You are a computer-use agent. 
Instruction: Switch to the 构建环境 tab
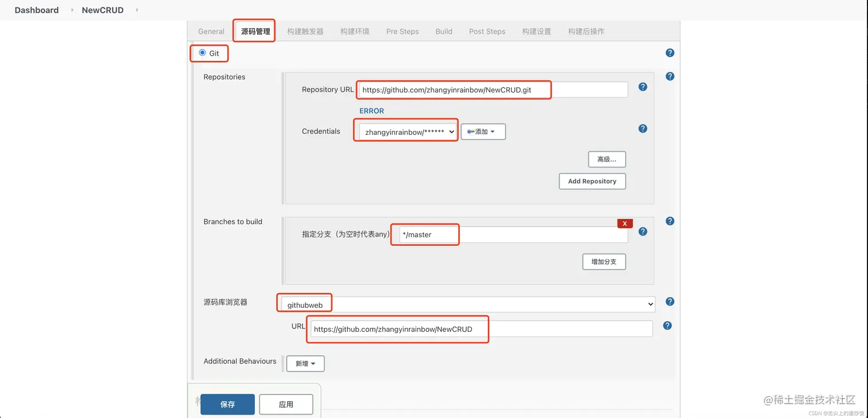tap(355, 31)
